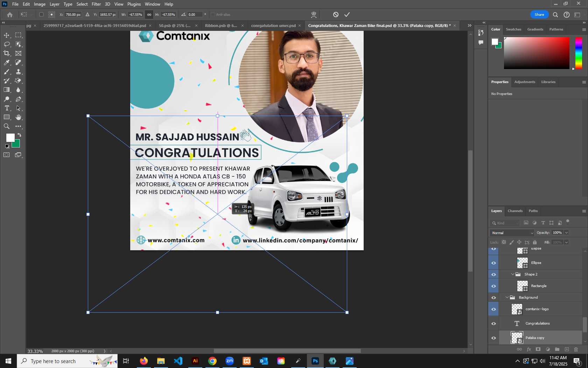Select the Horizontal Type tool
This screenshot has width=588, height=368.
(x=7, y=108)
